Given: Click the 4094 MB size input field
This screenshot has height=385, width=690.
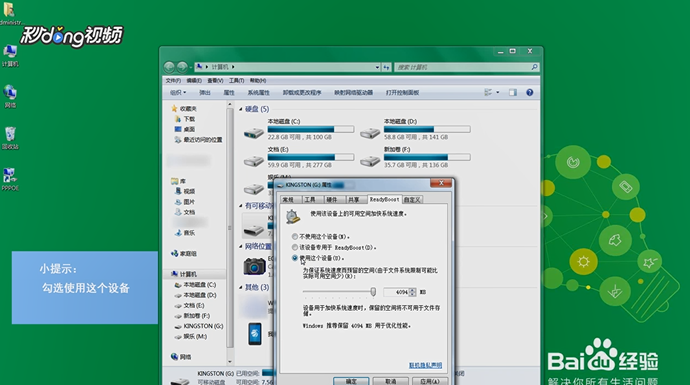Looking at the screenshot, I should click(396, 292).
